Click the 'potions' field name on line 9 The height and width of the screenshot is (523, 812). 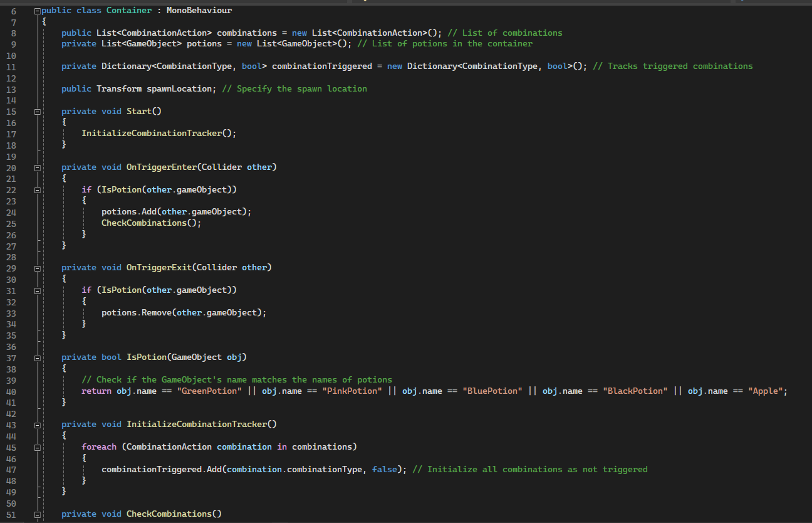204,44
